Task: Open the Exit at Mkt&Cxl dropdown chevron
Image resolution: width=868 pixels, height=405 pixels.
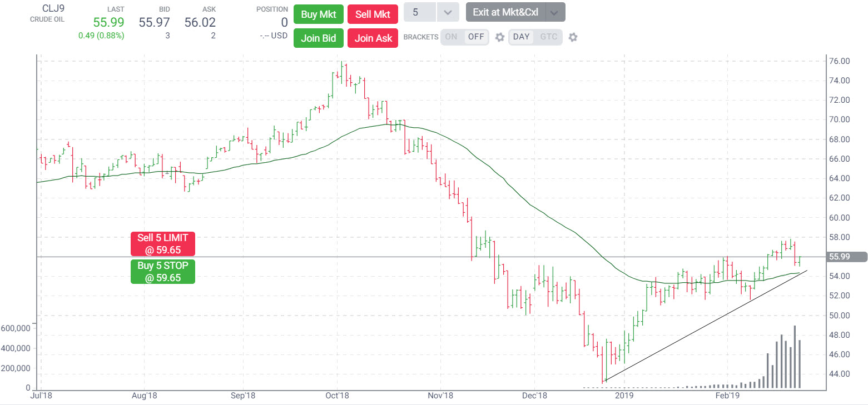Action: [554, 12]
